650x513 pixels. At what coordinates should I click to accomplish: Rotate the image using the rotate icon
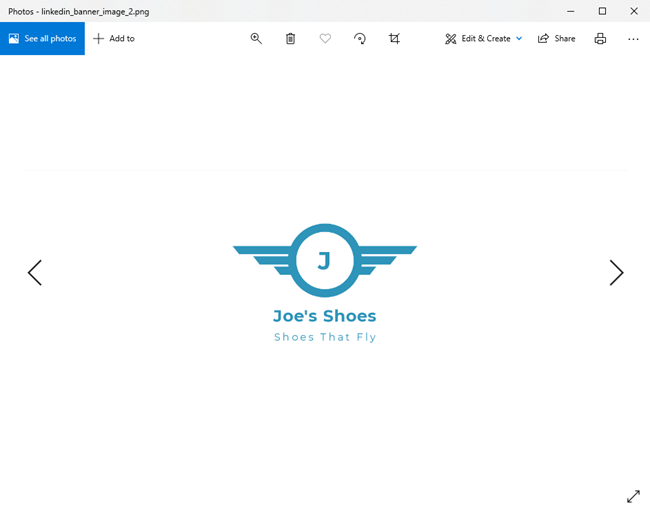[x=360, y=39]
